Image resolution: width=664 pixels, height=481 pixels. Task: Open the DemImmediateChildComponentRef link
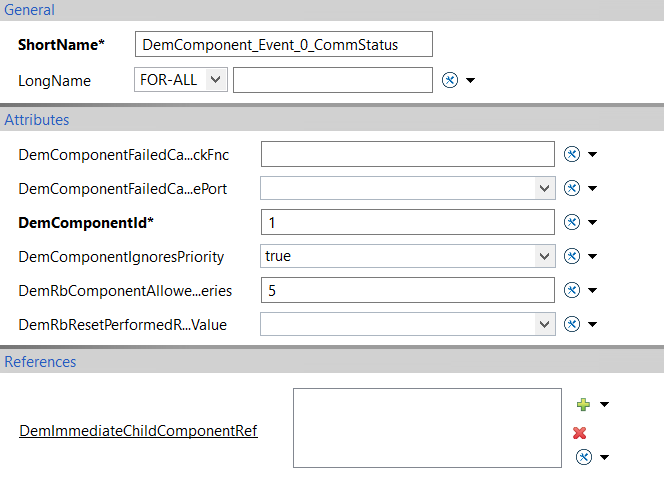click(x=138, y=431)
